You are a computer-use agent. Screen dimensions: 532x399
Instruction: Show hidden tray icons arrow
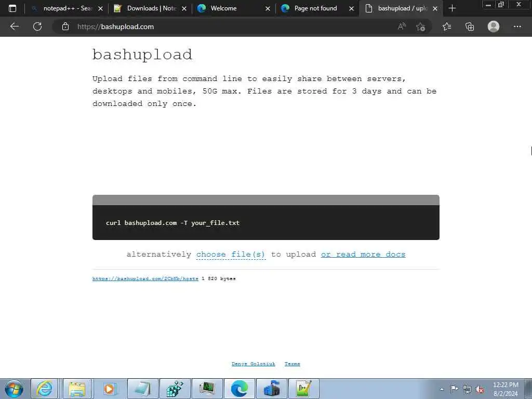click(x=442, y=389)
